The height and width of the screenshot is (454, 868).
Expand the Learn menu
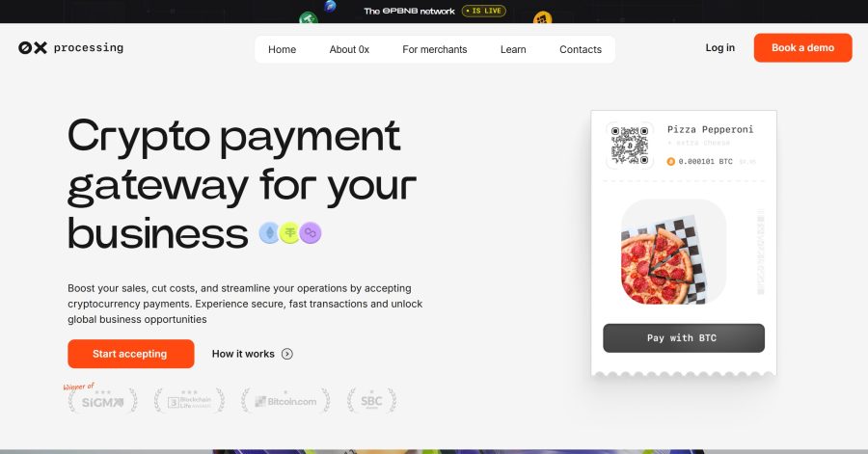pyautogui.click(x=513, y=49)
